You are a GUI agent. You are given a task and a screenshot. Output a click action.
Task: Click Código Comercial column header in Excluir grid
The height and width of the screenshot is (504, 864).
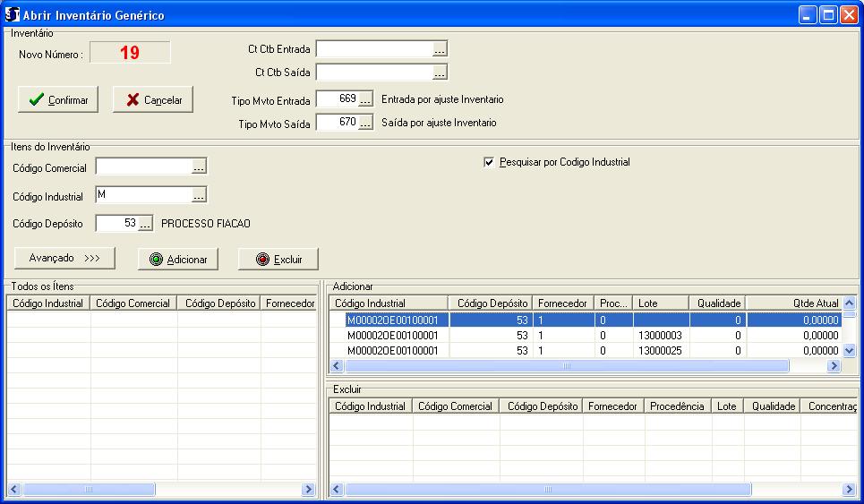[x=456, y=406]
